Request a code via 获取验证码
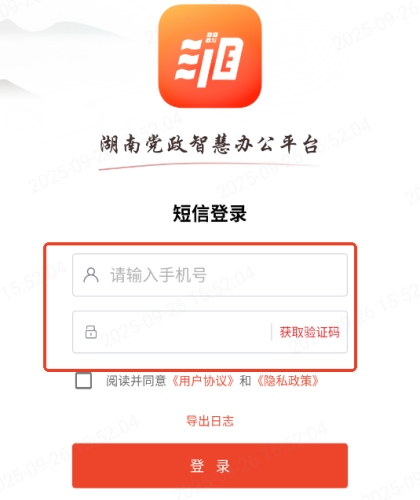This screenshot has width=420, height=500. (x=309, y=332)
